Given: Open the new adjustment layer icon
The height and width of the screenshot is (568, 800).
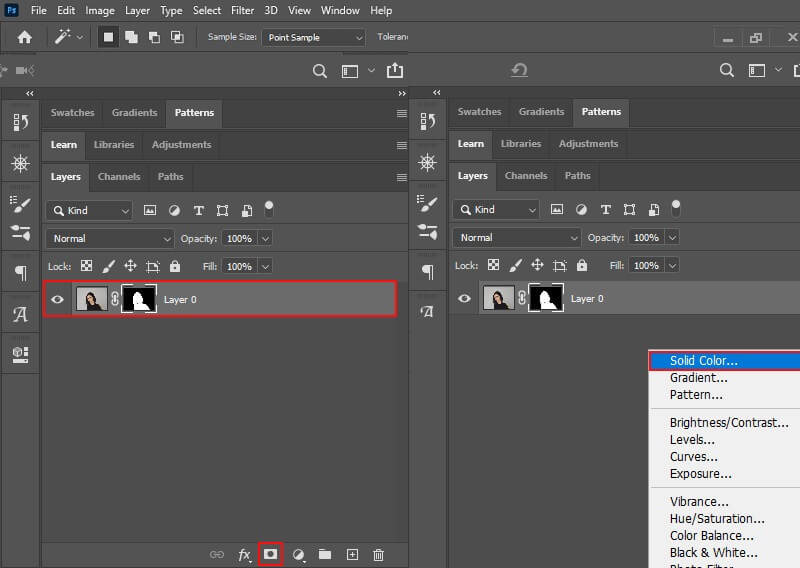Looking at the screenshot, I should tap(298, 554).
